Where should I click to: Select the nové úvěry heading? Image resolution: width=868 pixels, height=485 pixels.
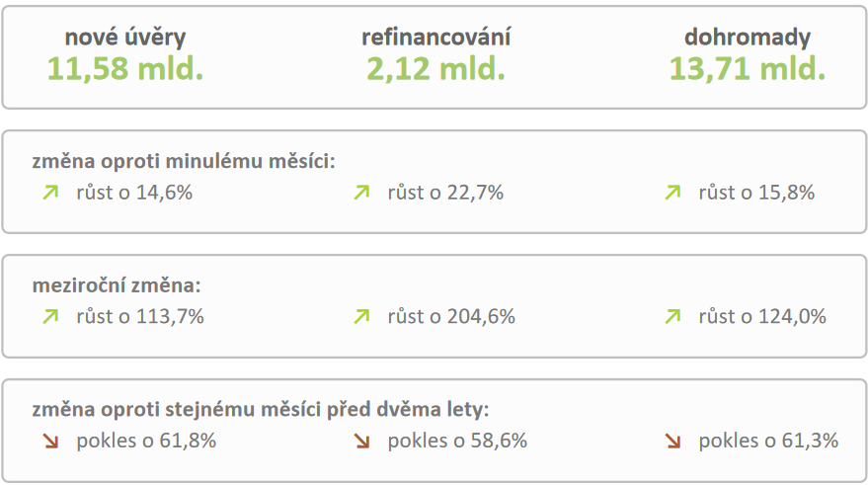click(x=125, y=38)
